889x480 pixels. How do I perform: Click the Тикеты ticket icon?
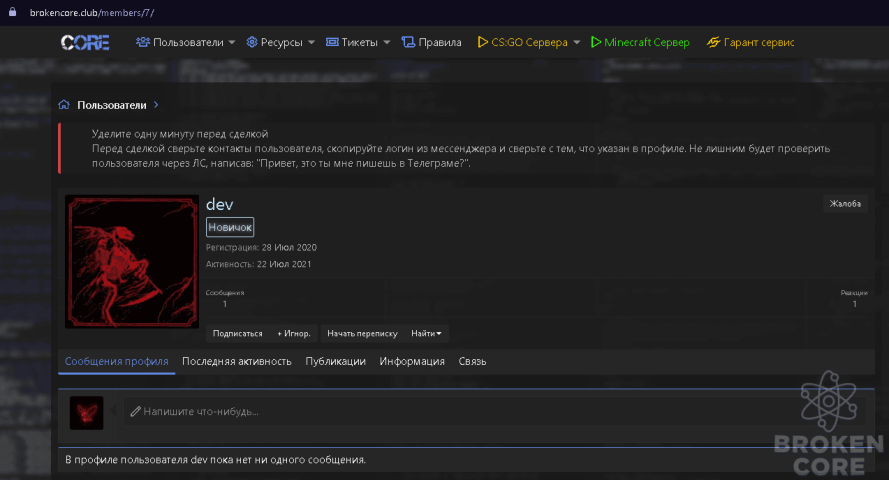(x=332, y=42)
